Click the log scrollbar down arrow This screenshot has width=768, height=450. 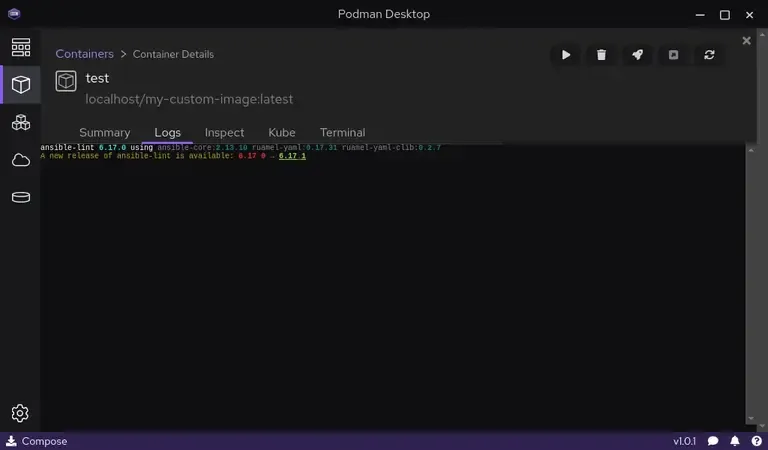[x=750, y=419]
